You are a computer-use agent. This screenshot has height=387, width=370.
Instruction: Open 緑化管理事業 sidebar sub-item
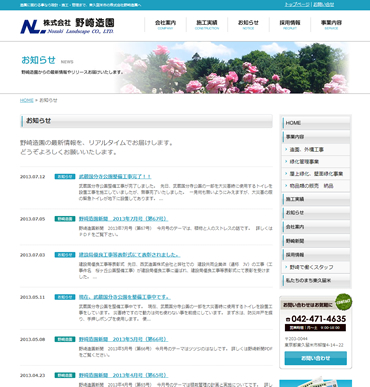316,161
